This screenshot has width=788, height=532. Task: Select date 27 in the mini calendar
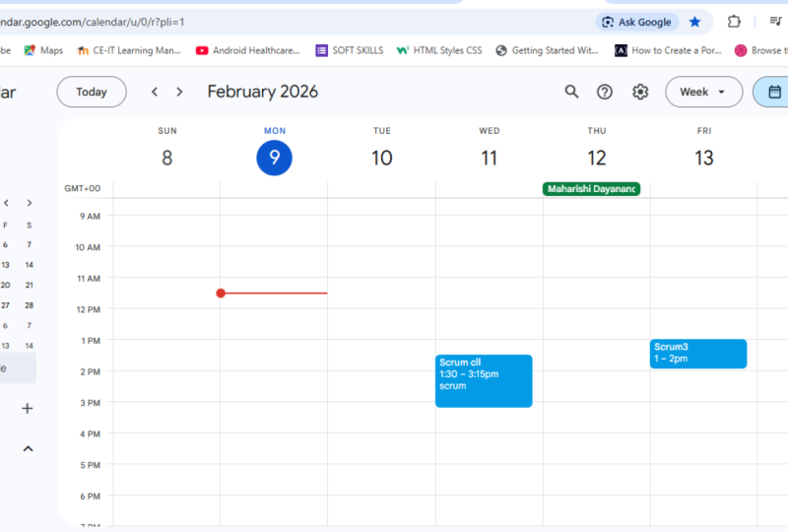point(6,305)
